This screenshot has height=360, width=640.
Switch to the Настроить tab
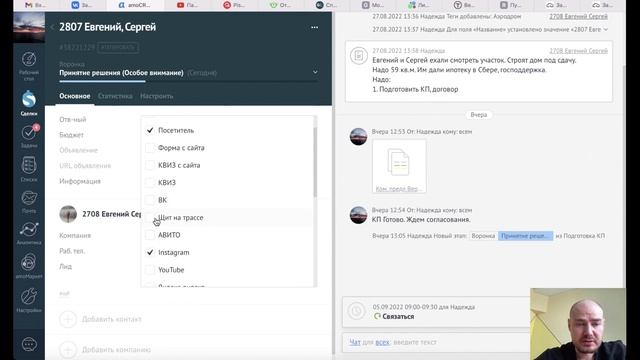tap(157, 96)
